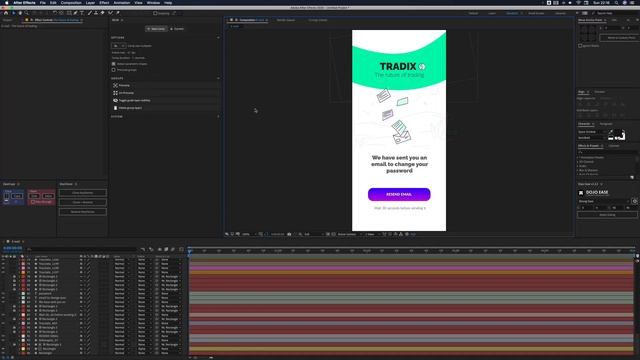Open the font family dropdown in Character
The height and width of the screenshot is (360, 640).
592,132
